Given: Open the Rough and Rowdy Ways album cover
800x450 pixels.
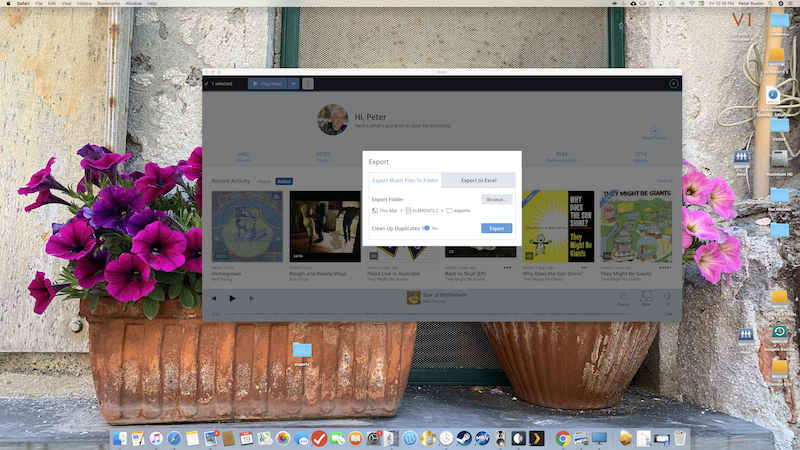Looking at the screenshot, I should (x=325, y=227).
